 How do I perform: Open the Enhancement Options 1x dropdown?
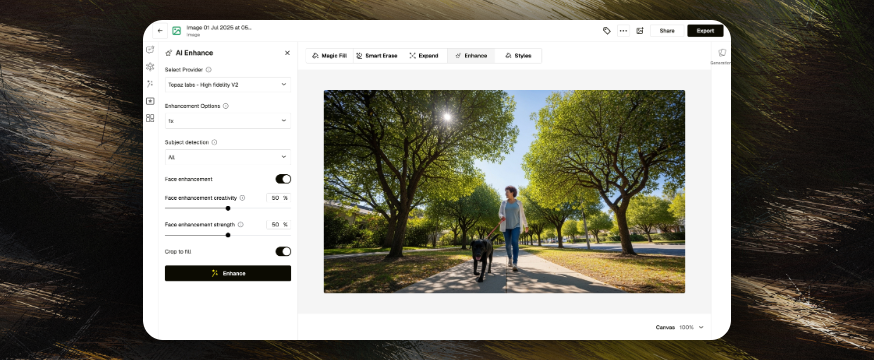[x=228, y=121]
